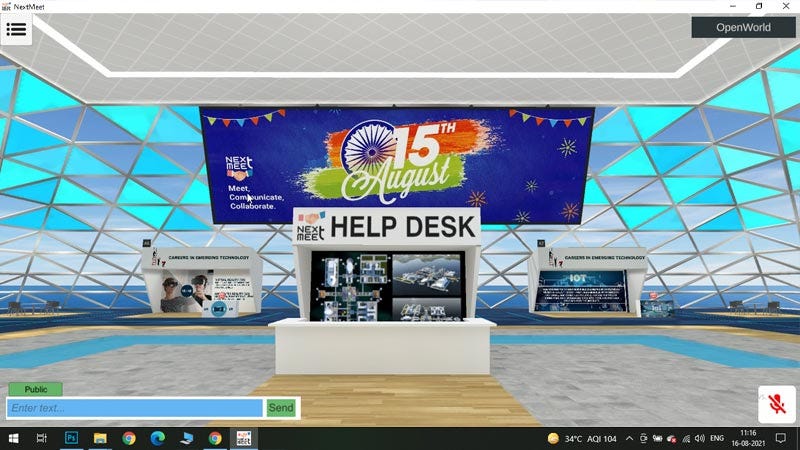This screenshot has height=450, width=800.
Task: Open the clock showing 11:16
Action: click(748, 438)
